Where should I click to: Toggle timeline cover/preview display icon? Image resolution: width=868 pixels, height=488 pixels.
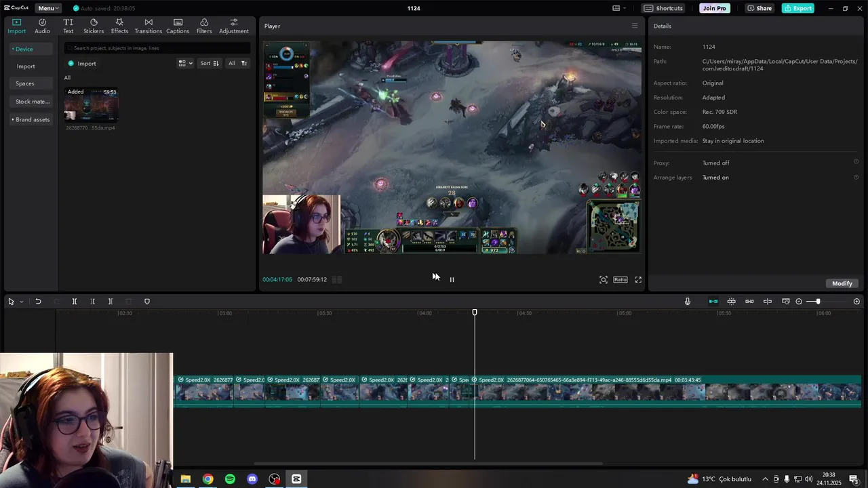click(785, 302)
